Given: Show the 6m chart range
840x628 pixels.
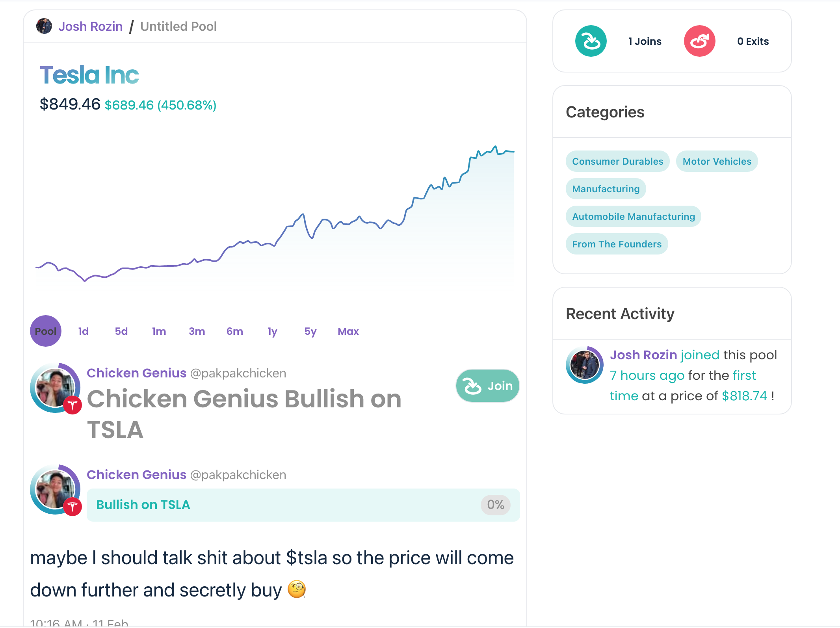Looking at the screenshot, I should (x=234, y=331).
